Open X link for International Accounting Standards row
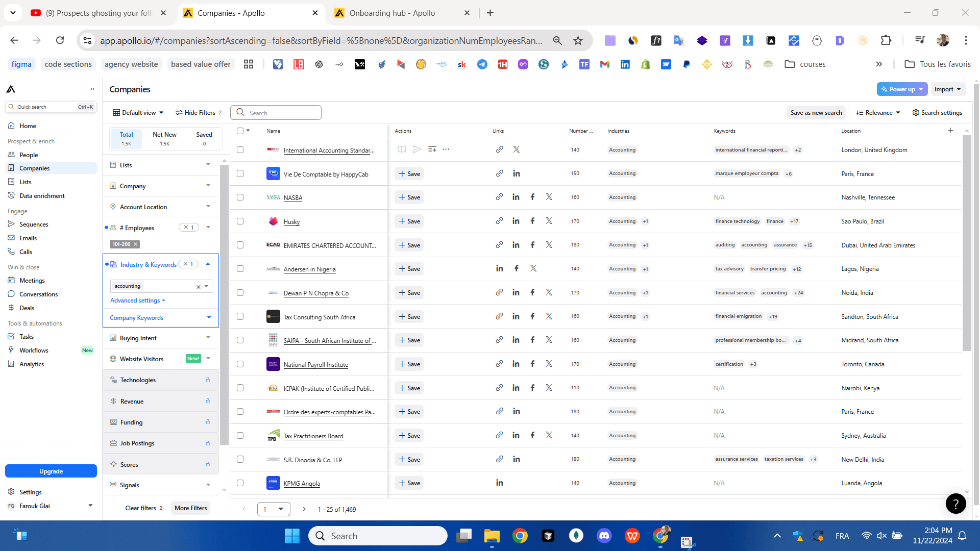The image size is (980, 551). point(517,149)
